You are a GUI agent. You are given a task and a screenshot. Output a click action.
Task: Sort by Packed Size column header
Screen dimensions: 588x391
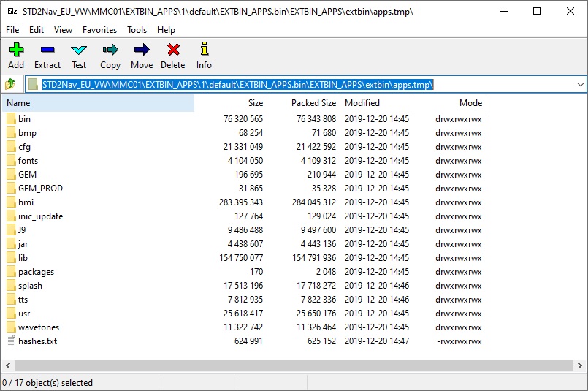coord(313,103)
